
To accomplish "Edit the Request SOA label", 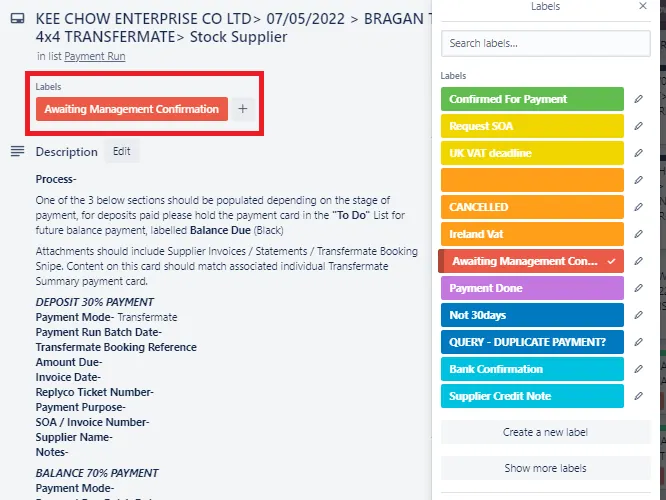I will pyautogui.click(x=638, y=126).
